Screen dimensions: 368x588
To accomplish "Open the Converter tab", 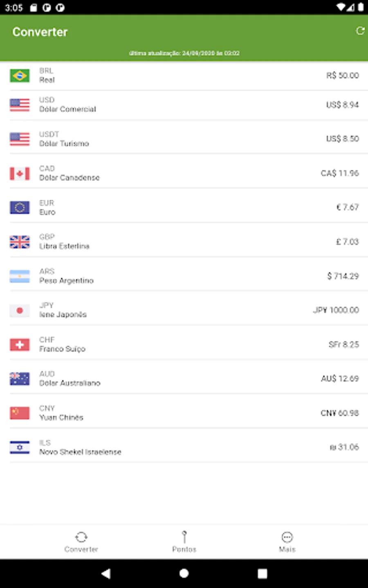I will [x=81, y=542].
